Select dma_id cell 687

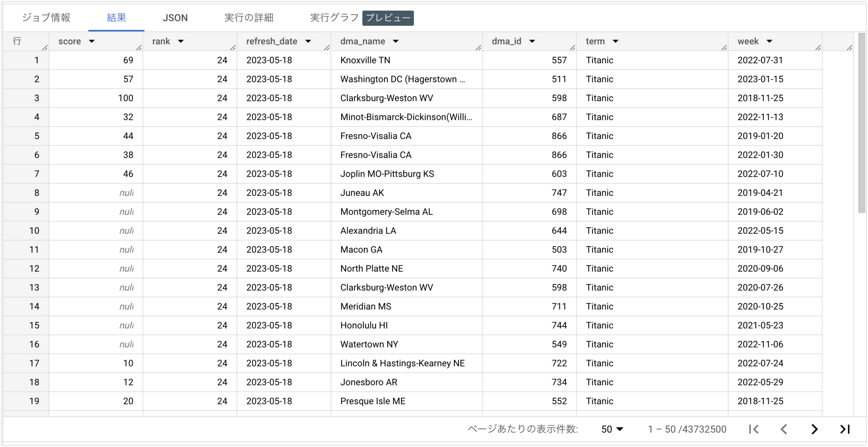(529, 117)
